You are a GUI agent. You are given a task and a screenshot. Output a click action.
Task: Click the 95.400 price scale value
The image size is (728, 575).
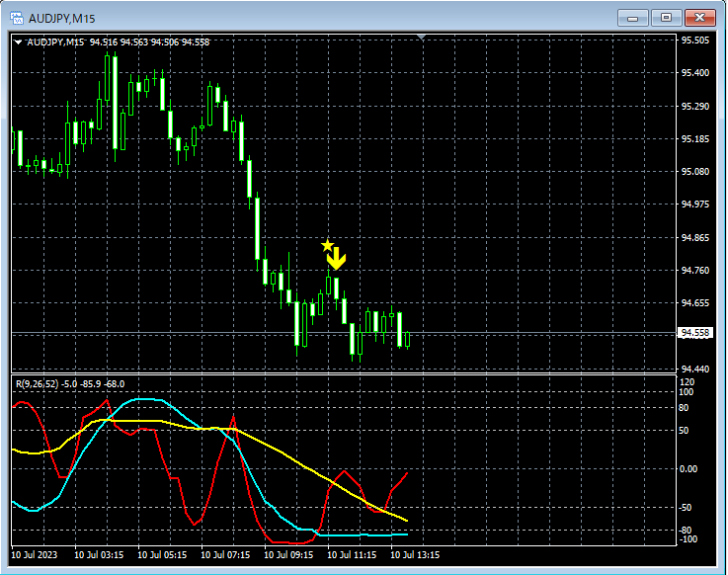[x=695, y=73]
